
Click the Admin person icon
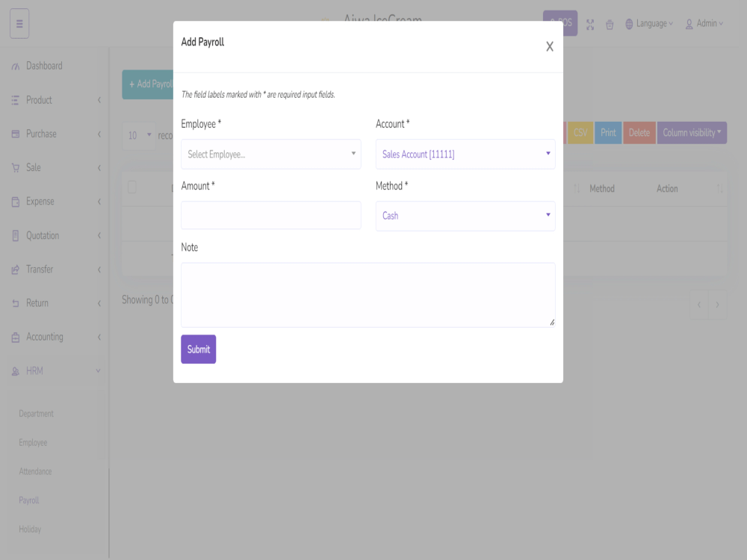(x=689, y=25)
